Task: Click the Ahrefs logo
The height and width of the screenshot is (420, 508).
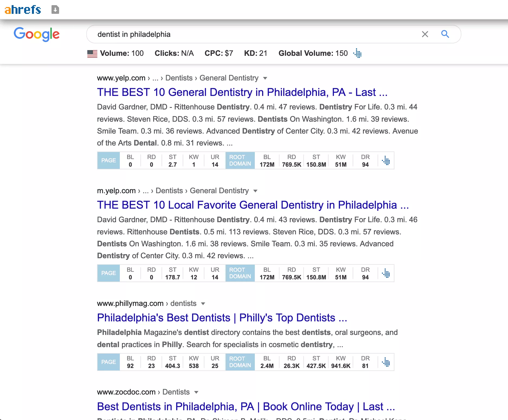Action: pyautogui.click(x=23, y=9)
